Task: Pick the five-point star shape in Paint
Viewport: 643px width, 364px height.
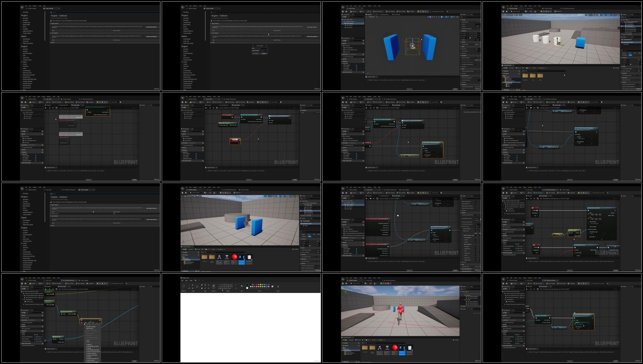Action: [219, 288]
